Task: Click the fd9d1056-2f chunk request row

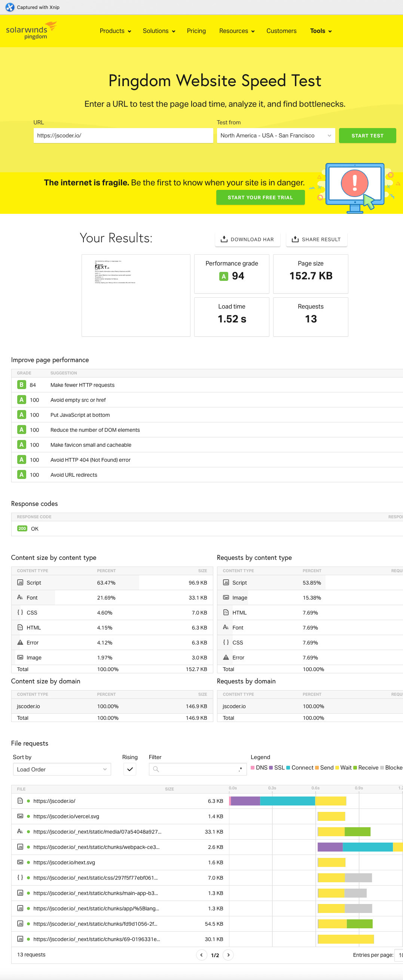Action: [x=207, y=923]
